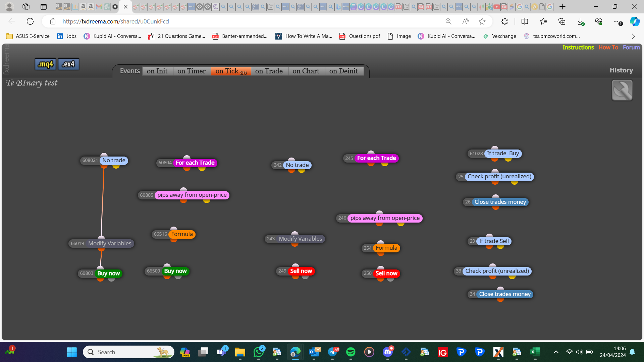
Task: Open Copilot sidebar icon
Action: pyautogui.click(x=635, y=21)
